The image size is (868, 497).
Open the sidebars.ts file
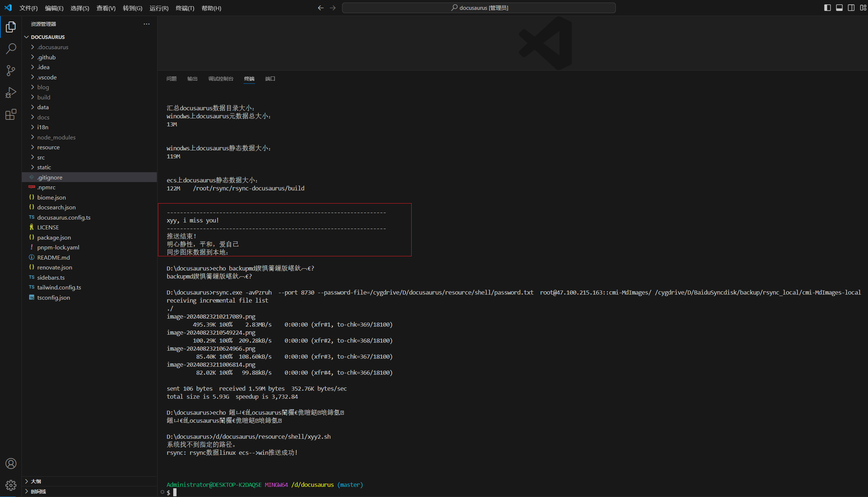click(x=89, y=277)
